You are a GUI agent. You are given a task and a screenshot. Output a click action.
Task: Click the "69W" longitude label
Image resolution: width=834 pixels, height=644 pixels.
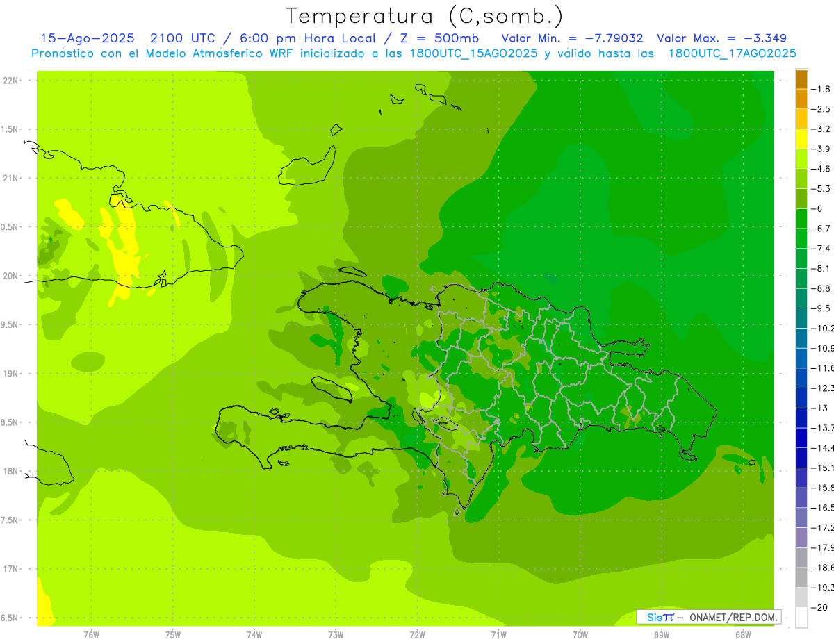tap(662, 634)
